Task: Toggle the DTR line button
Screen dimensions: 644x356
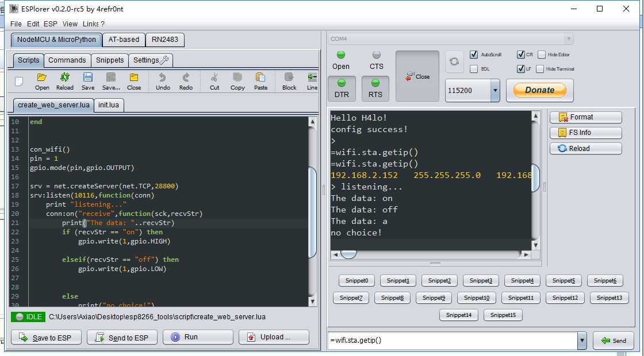Action: point(342,88)
